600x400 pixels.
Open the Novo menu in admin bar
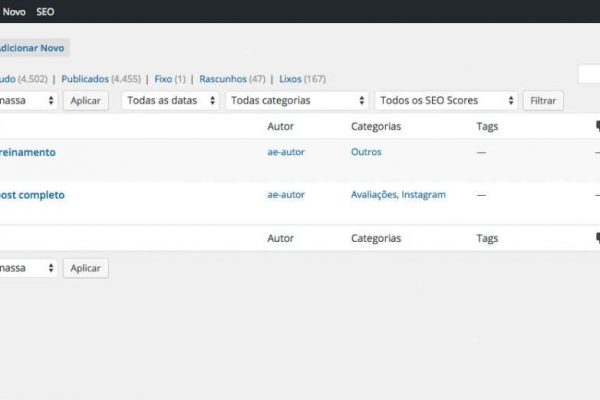(x=14, y=11)
